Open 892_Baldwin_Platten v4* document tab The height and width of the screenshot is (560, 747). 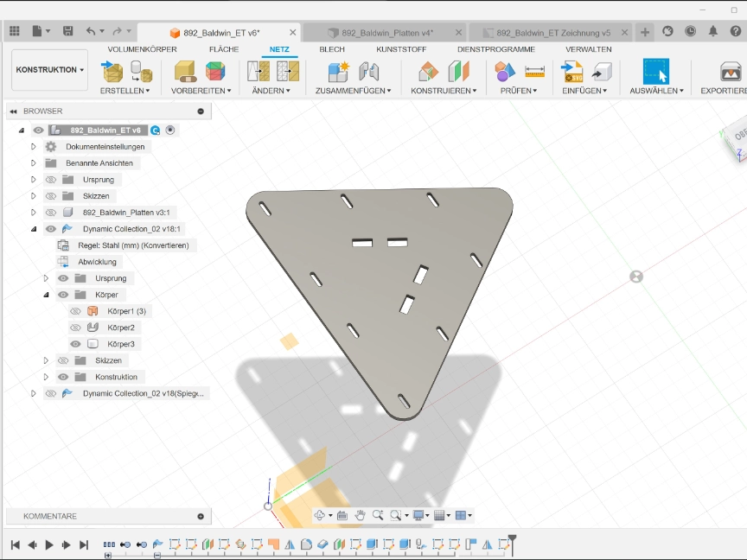click(384, 32)
